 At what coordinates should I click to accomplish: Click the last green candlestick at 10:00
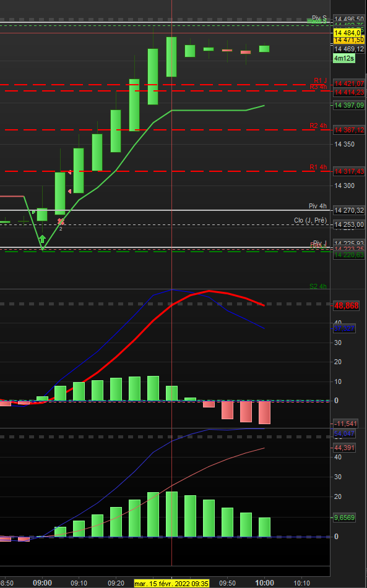tap(264, 49)
